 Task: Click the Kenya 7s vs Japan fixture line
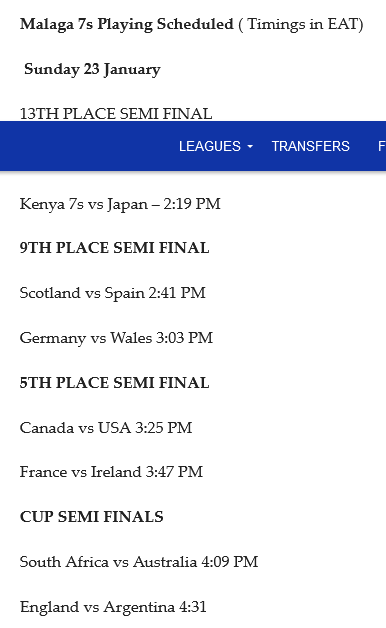[120, 204]
